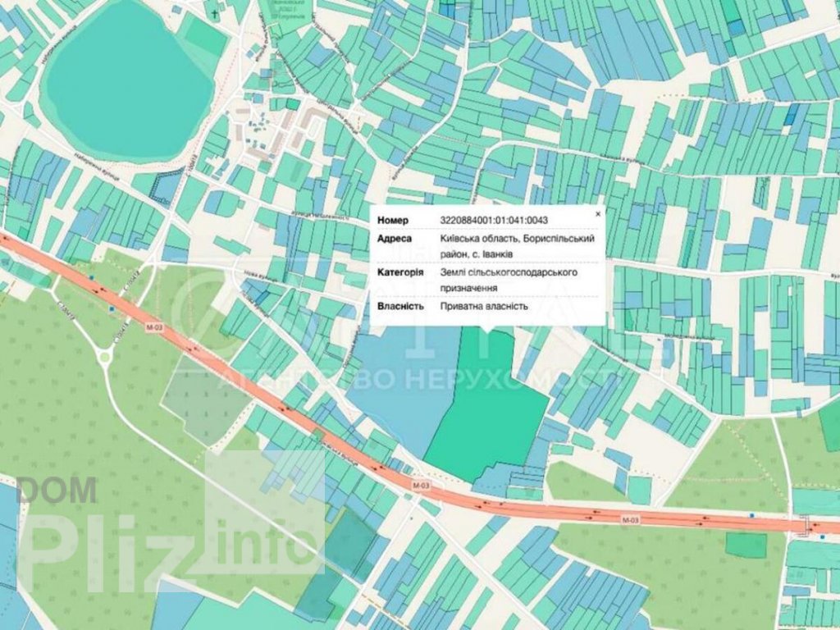The image size is (840, 630).
Task: Click the cadastral number 3220884001:01:041:0043
Action: pyautogui.click(x=494, y=220)
